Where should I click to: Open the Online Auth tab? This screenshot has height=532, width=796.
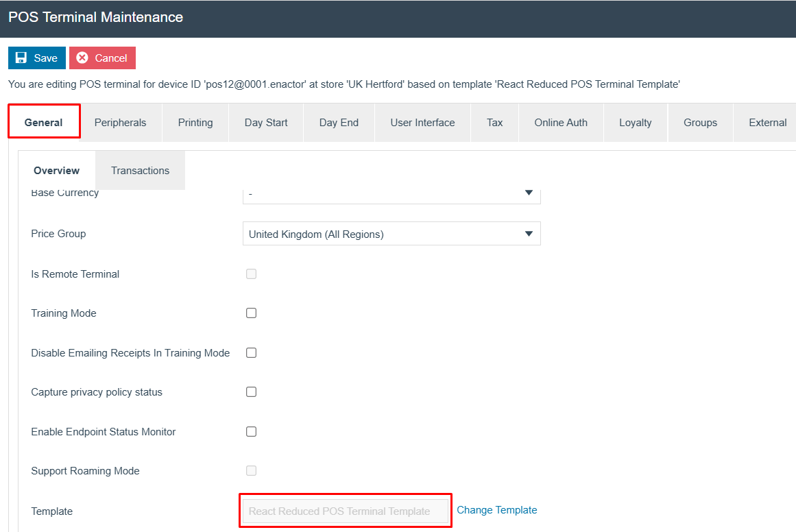tap(561, 123)
